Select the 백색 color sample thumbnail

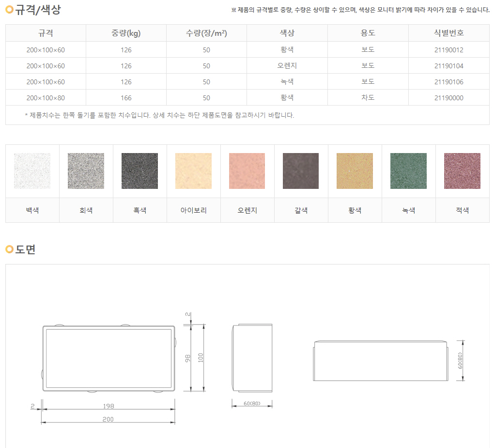coord(32,170)
